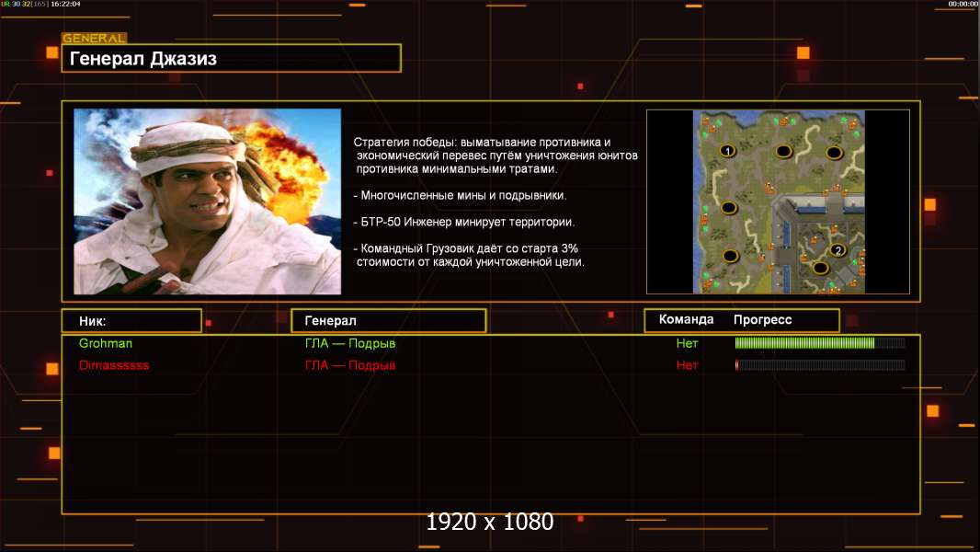Click Grohman's green loading progress bar
The image size is (980, 552).
point(820,342)
